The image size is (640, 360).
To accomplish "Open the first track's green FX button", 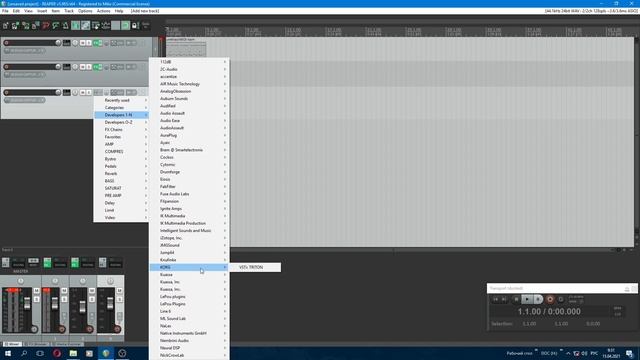I will pos(97,42).
